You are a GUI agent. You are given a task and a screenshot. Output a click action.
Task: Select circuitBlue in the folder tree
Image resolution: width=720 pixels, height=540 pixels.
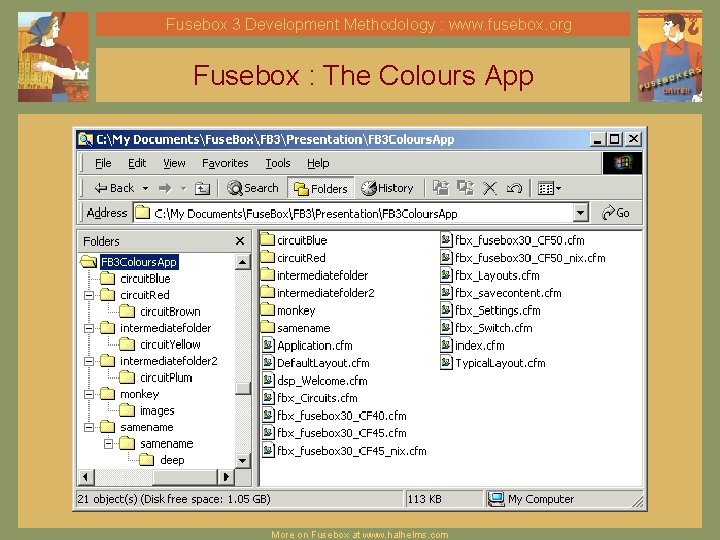(x=145, y=279)
